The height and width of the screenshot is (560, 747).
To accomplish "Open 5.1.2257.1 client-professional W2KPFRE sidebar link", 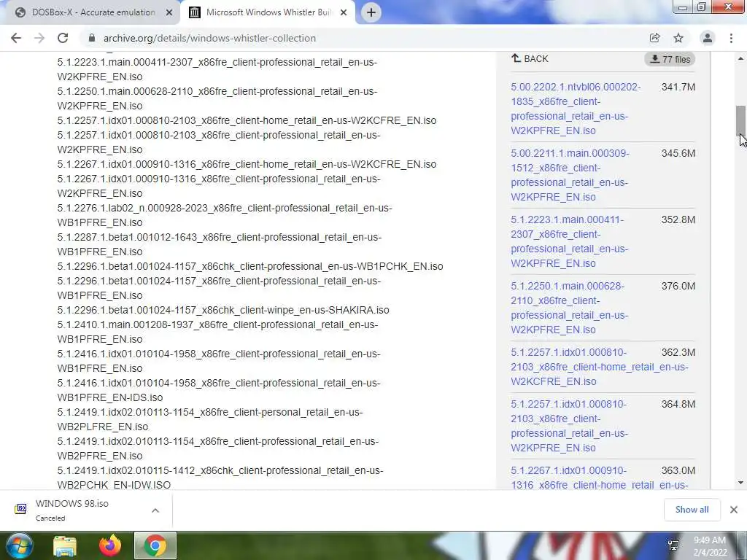I will tap(569, 426).
